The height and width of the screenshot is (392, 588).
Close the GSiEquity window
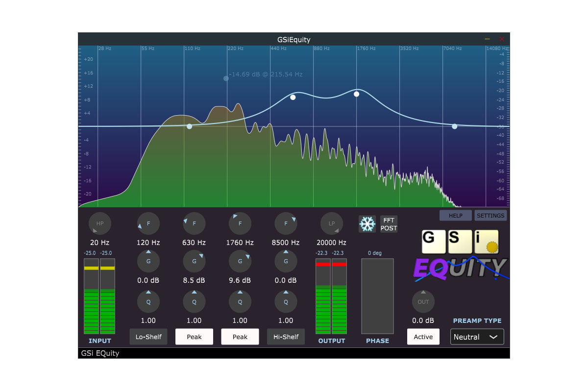502,39
